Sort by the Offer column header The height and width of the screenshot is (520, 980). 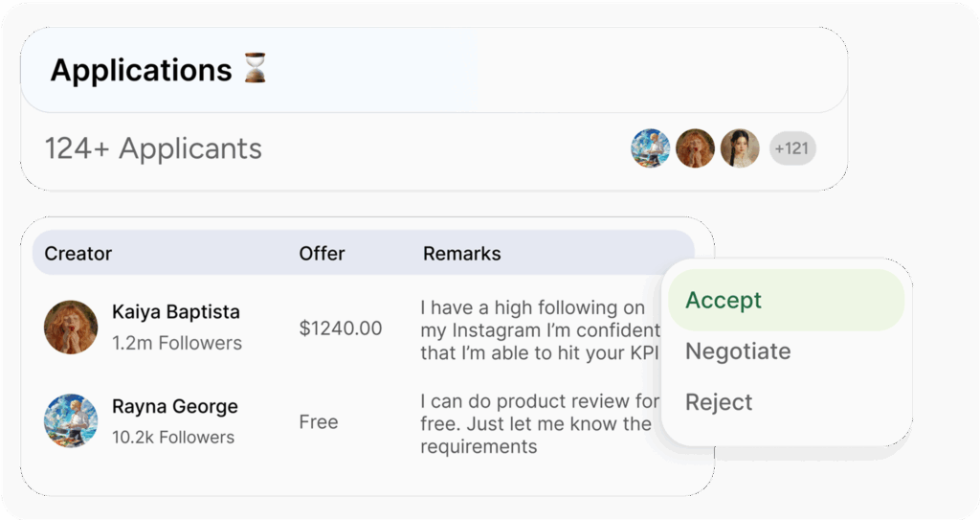[x=322, y=254]
